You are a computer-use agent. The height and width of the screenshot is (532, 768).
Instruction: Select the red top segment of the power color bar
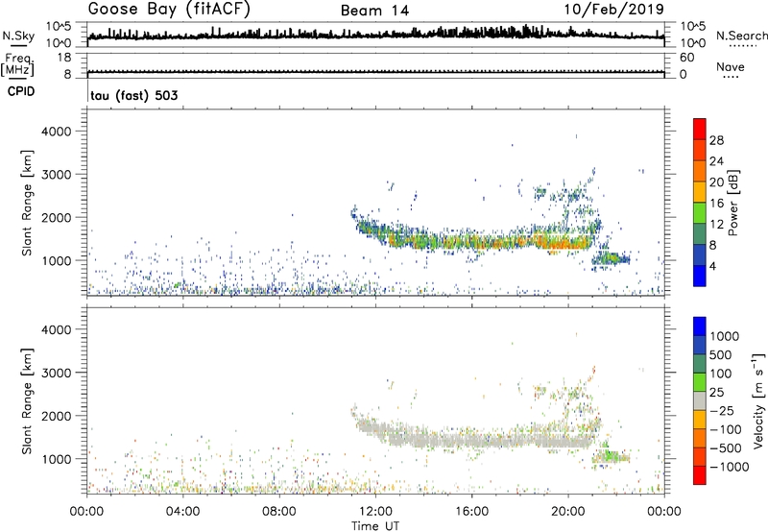(x=700, y=129)
